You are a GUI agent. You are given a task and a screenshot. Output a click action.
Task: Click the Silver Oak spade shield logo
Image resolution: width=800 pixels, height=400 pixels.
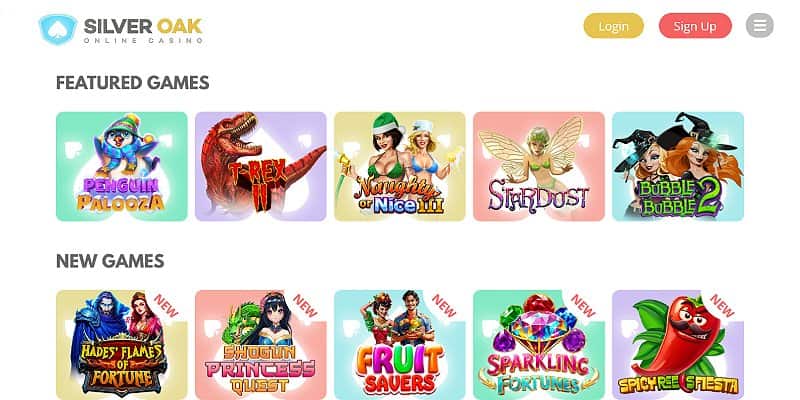point(58,29)
